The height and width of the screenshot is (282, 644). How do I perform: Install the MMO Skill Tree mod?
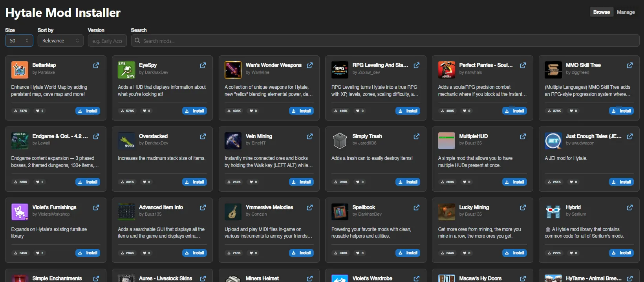tap(621, 111)
